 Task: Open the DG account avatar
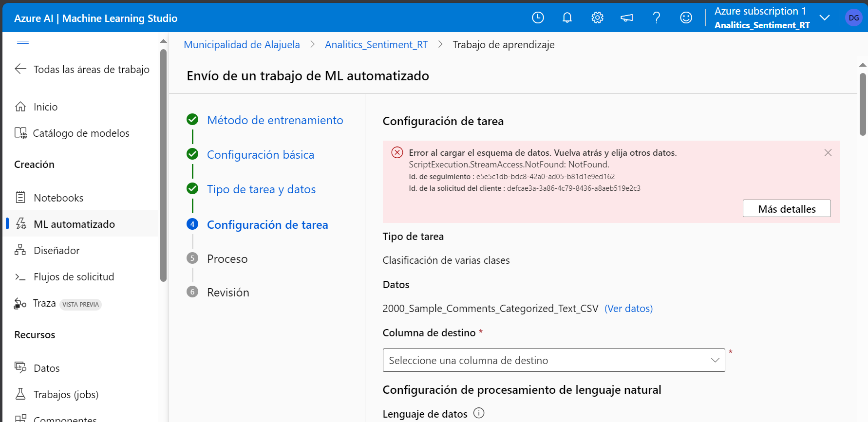coord(854,18)
